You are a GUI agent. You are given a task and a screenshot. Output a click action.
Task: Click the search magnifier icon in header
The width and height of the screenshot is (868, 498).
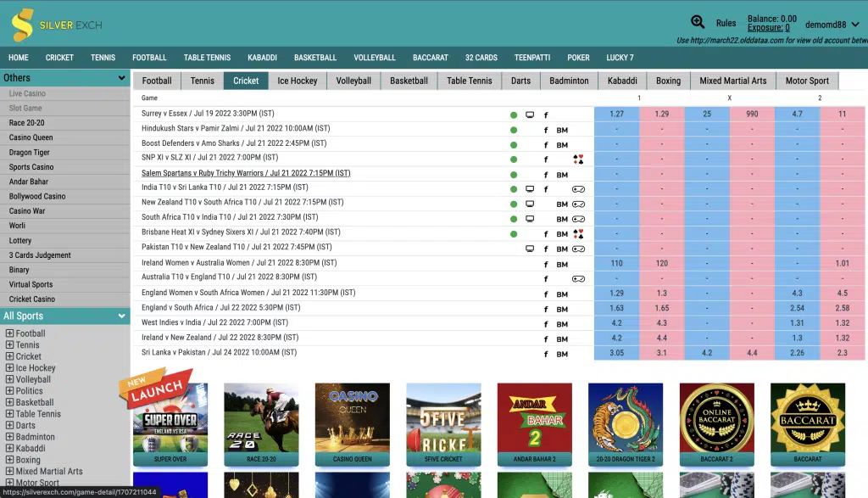pyautogui.click(x=698, y=23)
